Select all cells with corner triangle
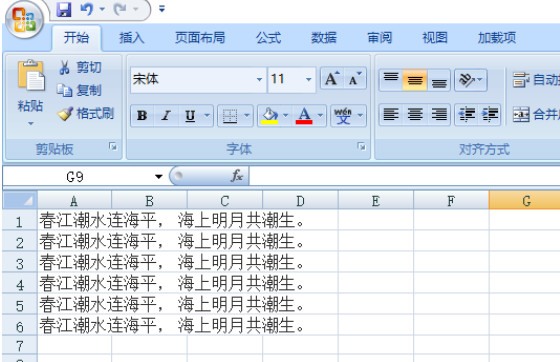 coord(20,200)
